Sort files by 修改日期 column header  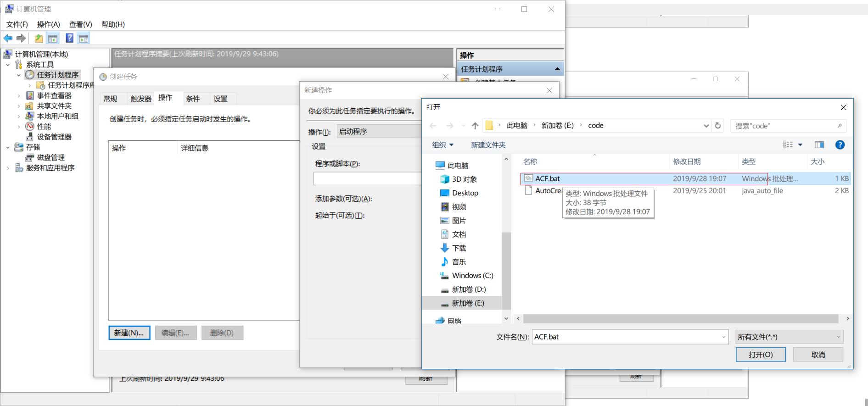point(687,161)
